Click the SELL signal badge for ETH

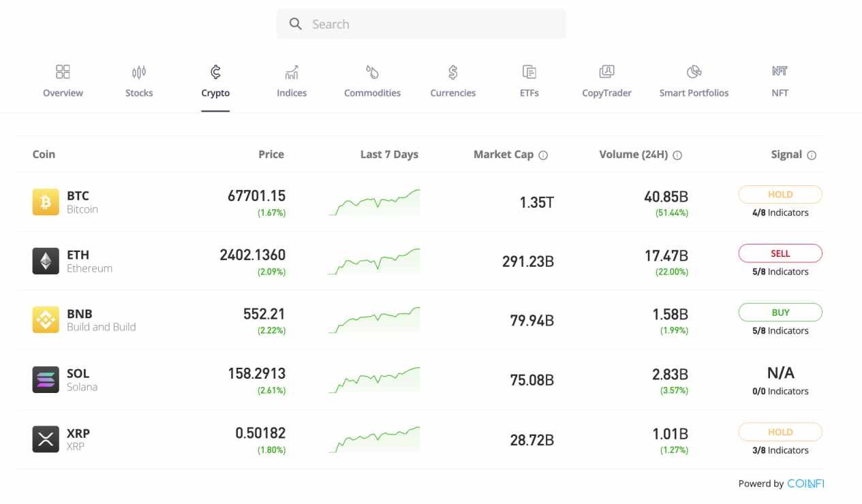[x=780, y=253]
